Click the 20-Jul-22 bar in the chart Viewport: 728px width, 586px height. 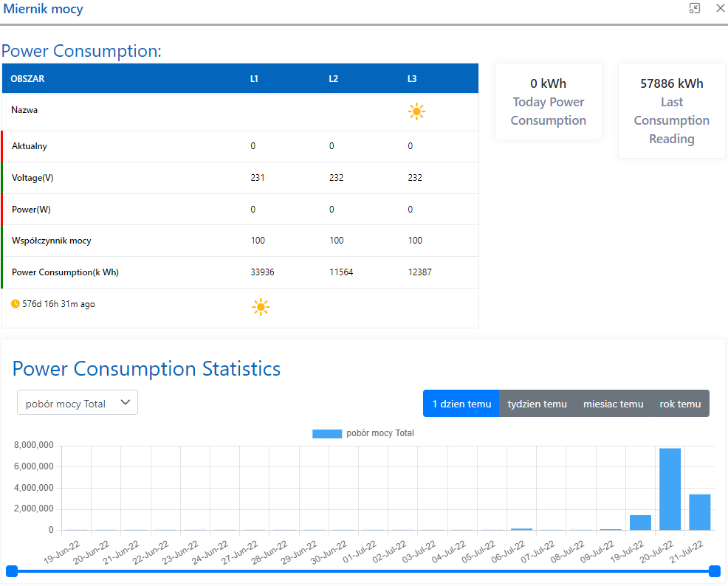click(x=670, y=489)
